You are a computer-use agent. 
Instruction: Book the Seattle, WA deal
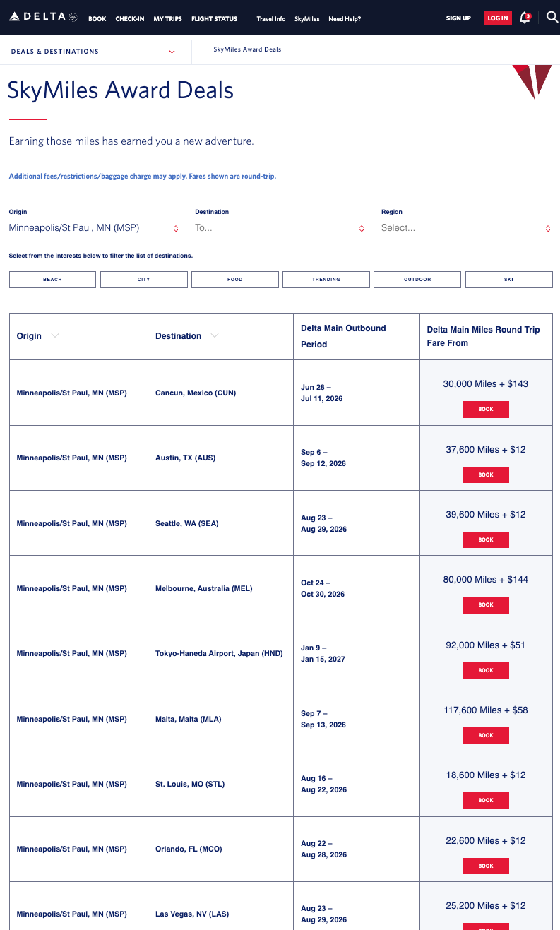[486, 539]
